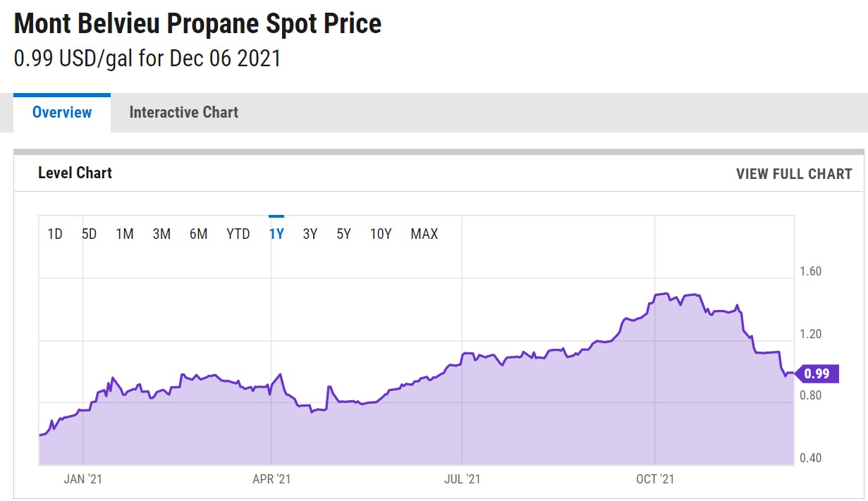Show the 10Y price history
The width and height of the screenshot is (868, 501).
click(x=381, y=234)
